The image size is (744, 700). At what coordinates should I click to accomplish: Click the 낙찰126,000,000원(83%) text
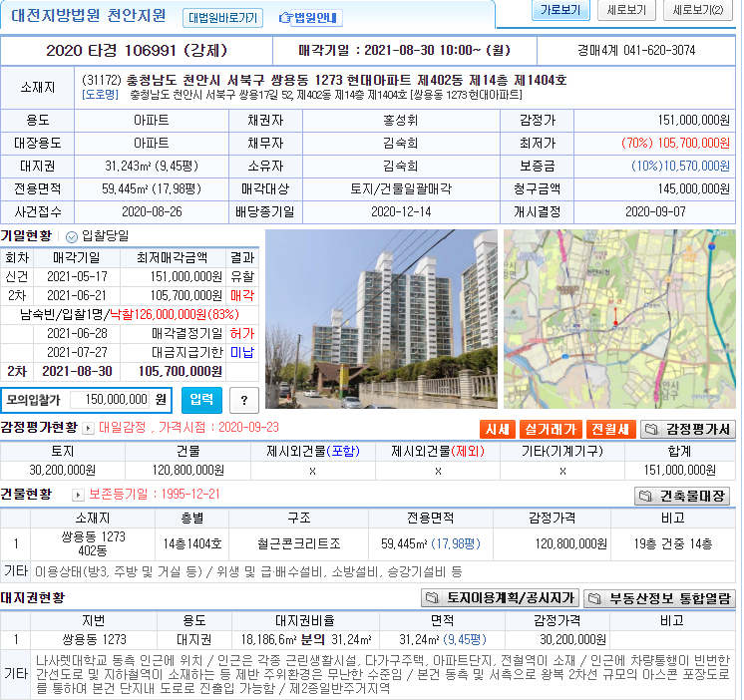coord(175,314)
